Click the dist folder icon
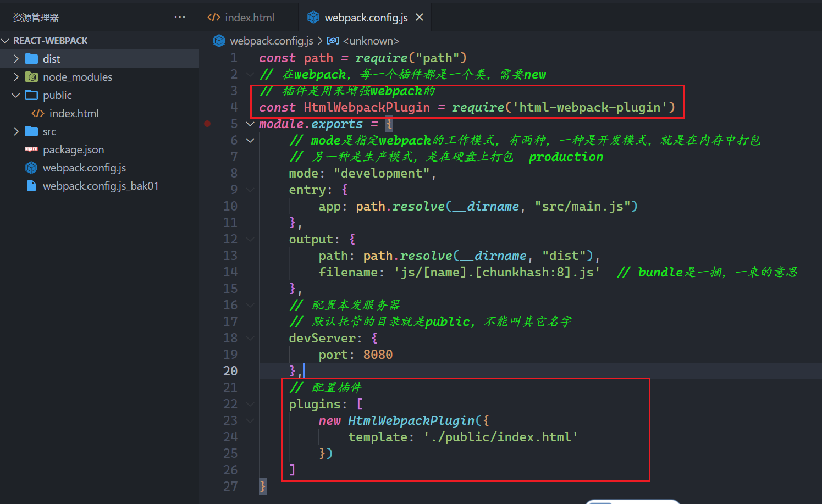 pyautogui.click(x=31, y=59)
